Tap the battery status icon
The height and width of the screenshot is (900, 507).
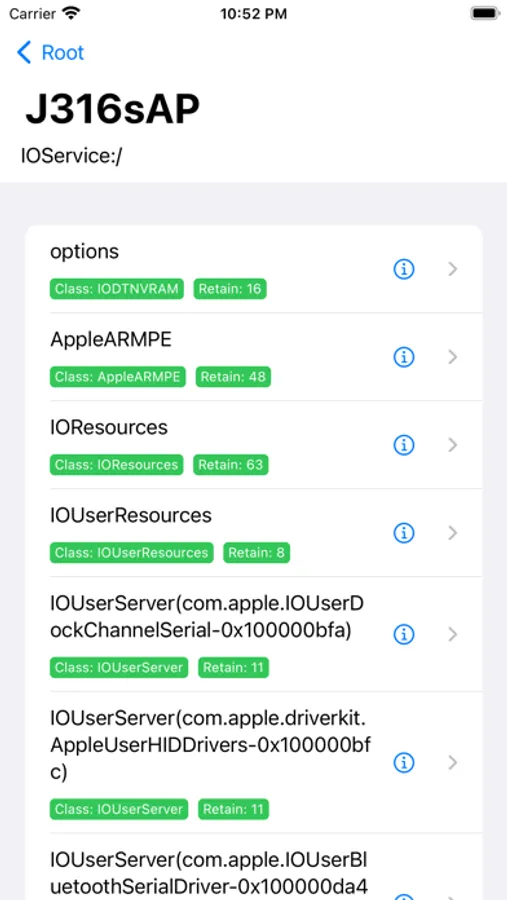pos(485,14)
